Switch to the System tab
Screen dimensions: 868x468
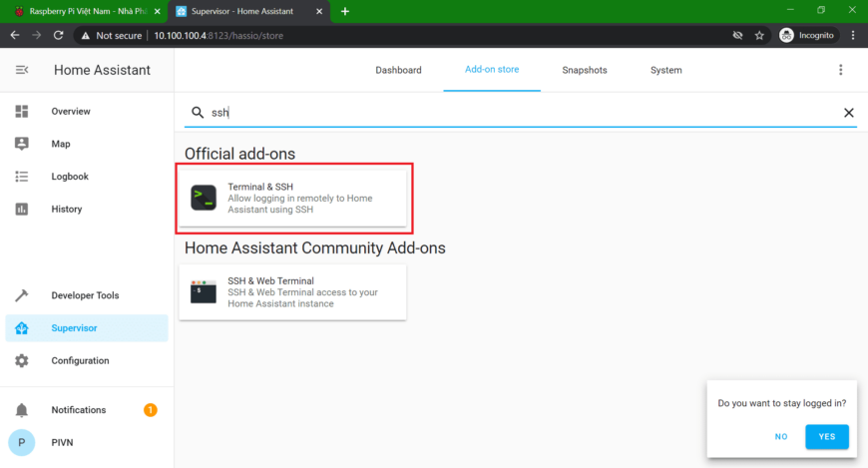(665, 70)
